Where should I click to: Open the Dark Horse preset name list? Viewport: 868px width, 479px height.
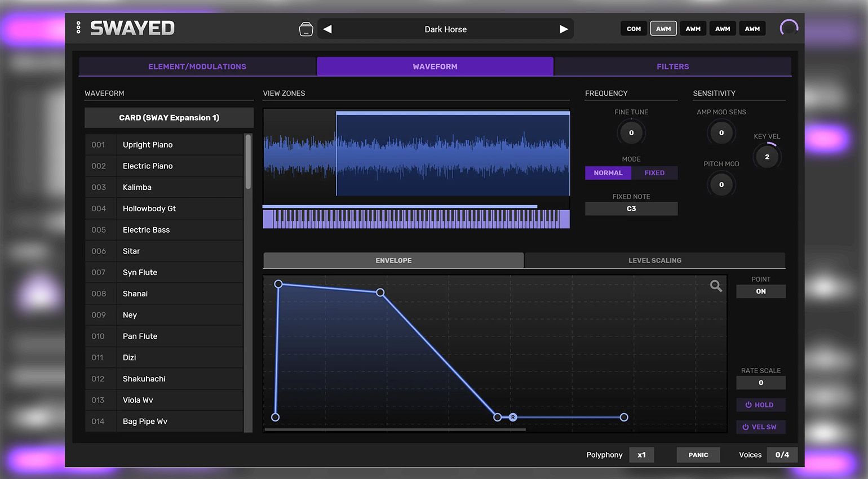[x=445, y=29]
